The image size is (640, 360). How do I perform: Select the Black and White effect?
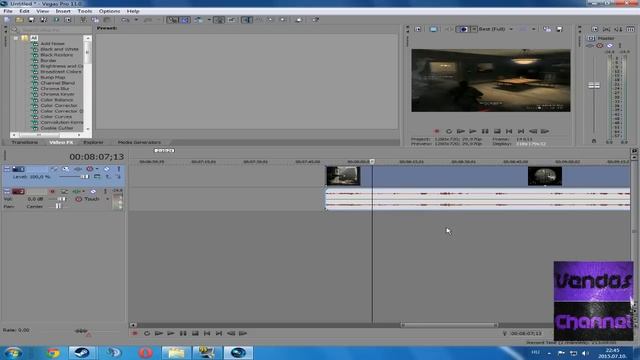point(59,49)
